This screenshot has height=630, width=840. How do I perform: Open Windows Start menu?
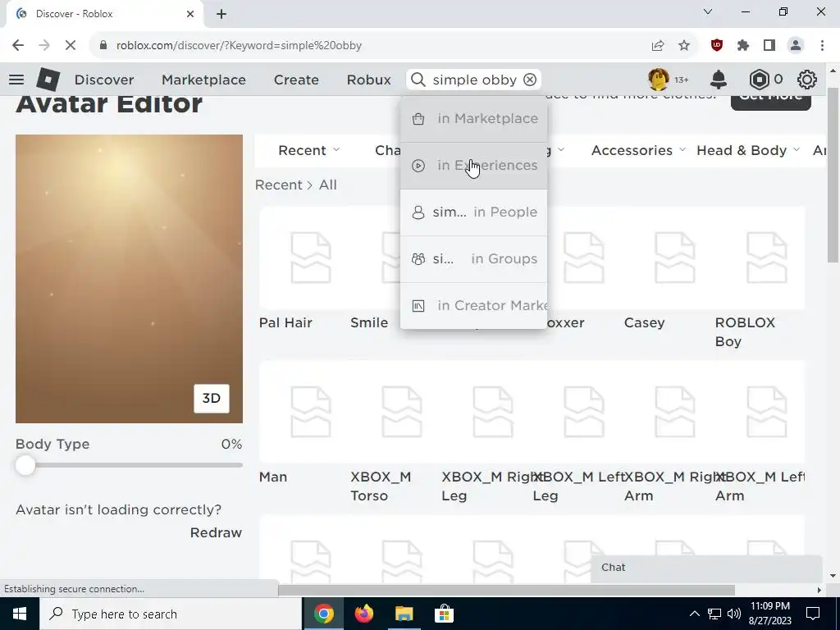tap(20, 614)
